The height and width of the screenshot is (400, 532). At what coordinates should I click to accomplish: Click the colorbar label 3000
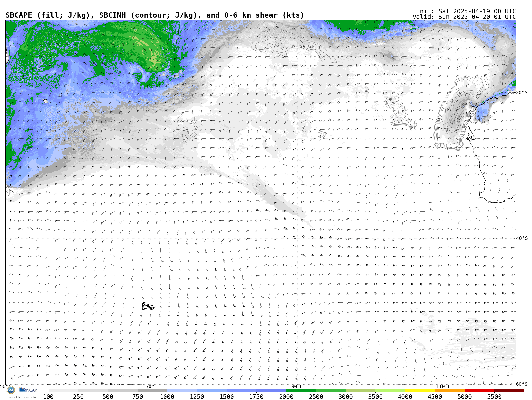coord(346,397)
